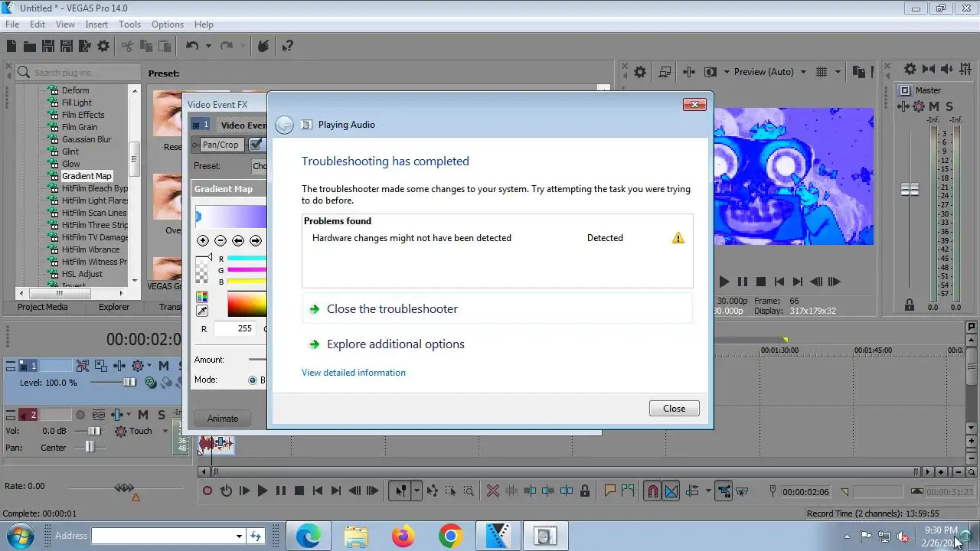Viewport: 980px width, 551px height.
Task: Open project Properties gear icon
Action: click(103, 46)
